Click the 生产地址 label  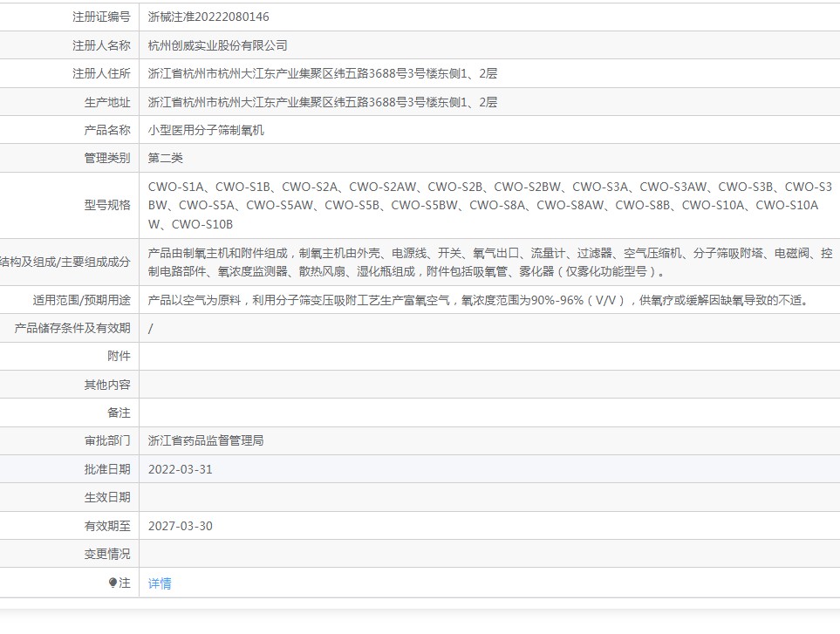(107, 102)
